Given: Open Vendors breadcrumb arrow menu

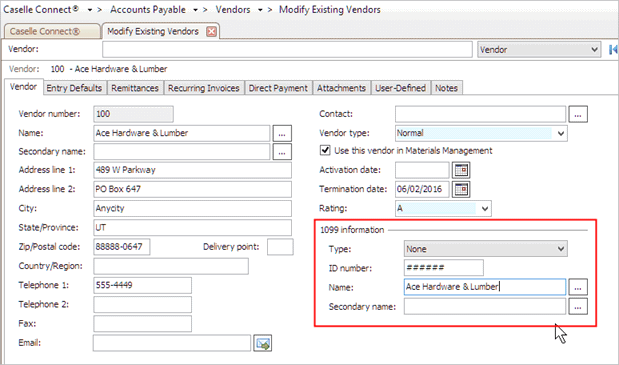Looking at the screenshot, I should 260,10.
